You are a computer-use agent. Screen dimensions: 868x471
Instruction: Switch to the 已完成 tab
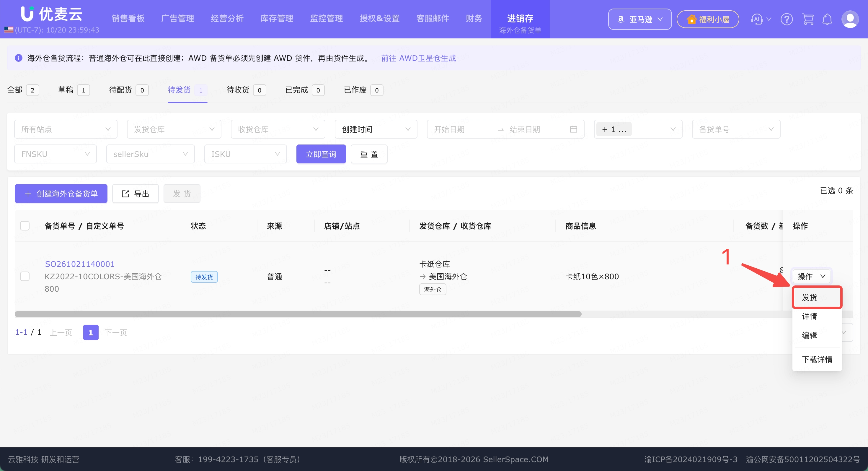305,90
